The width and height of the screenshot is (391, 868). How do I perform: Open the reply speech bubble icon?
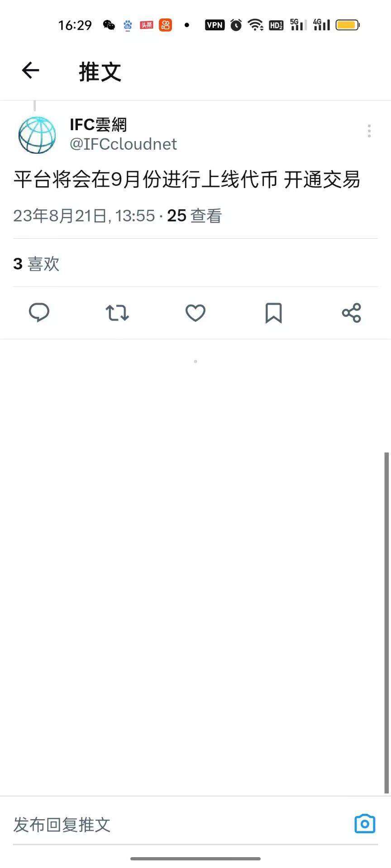pos(39,312)
